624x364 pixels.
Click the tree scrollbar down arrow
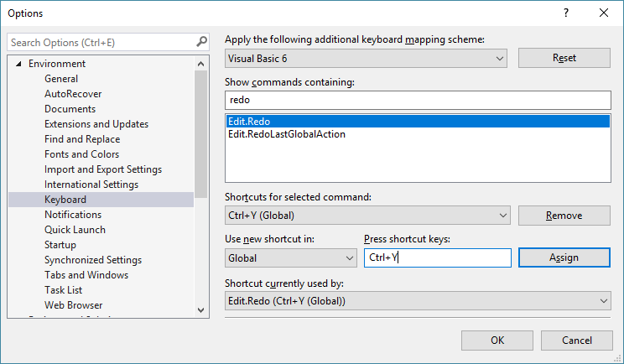(201, 310)
